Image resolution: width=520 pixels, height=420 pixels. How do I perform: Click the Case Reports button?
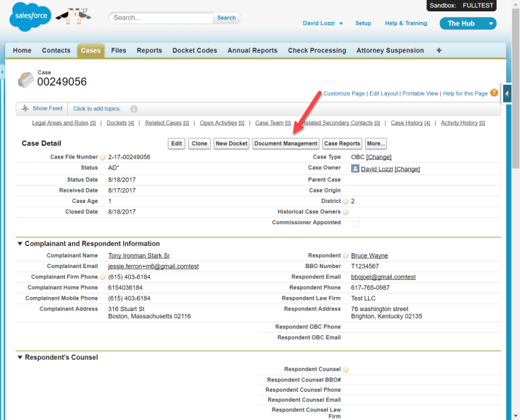point(342,144)
